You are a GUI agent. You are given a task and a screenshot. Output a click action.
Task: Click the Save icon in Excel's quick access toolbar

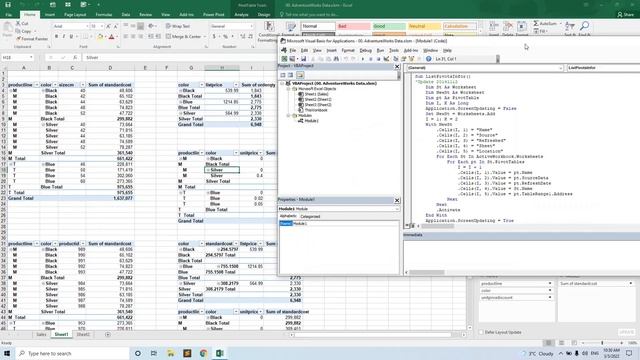tap(7, 5)
